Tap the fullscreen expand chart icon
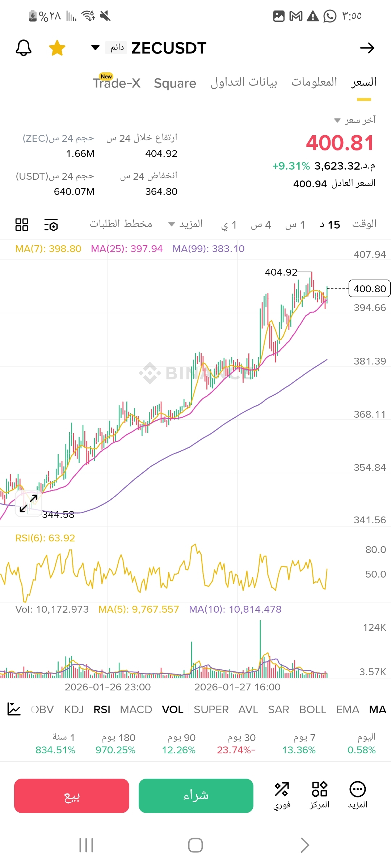 (29, 503)
